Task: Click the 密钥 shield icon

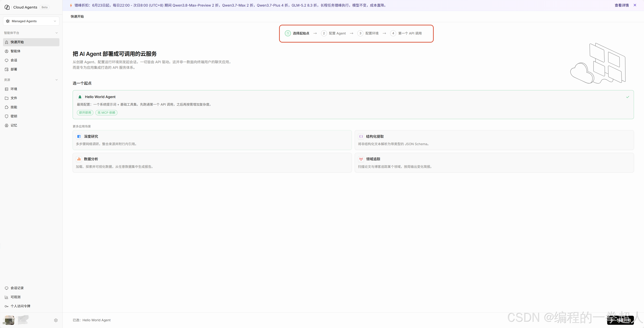Action: pyautogui.click(x=7, y=116)
